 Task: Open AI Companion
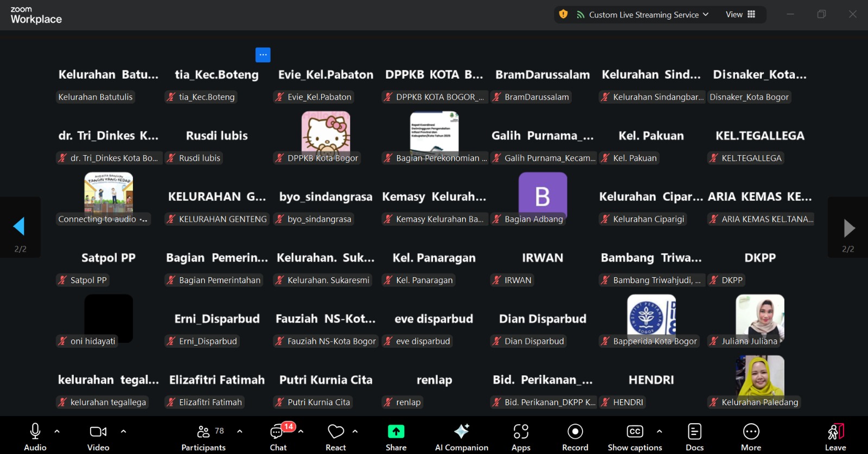coord(462,437)
